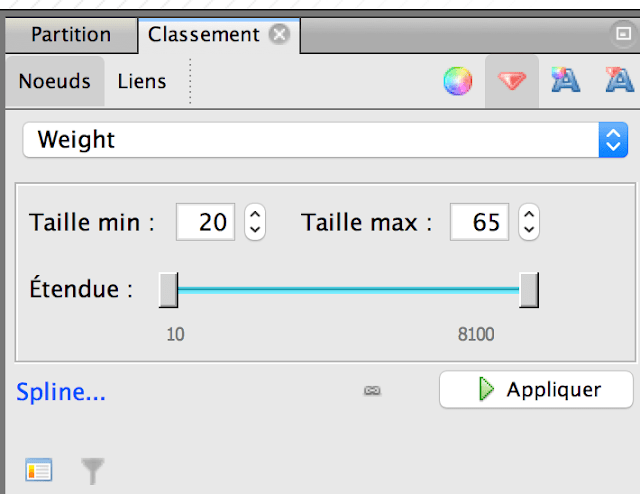Viewport: 640px width, 494px height.
Task: Maximize the panel with top-right icon
Action: point(623,33)
